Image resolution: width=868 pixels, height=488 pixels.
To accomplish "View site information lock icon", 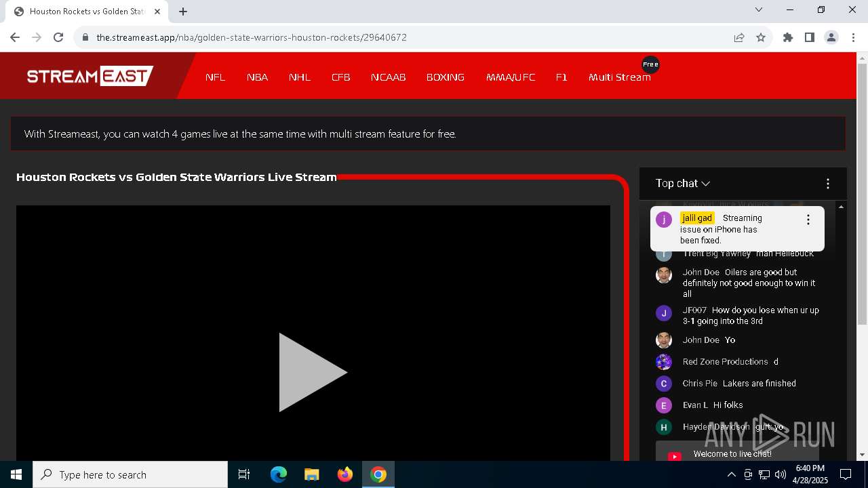I will tap(85, 37).
